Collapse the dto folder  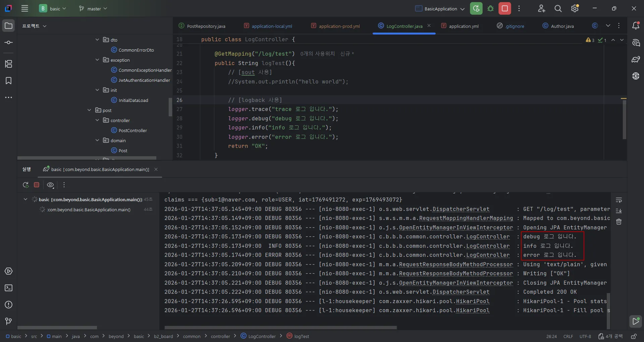pyautogui.click(x=97, y=40)
